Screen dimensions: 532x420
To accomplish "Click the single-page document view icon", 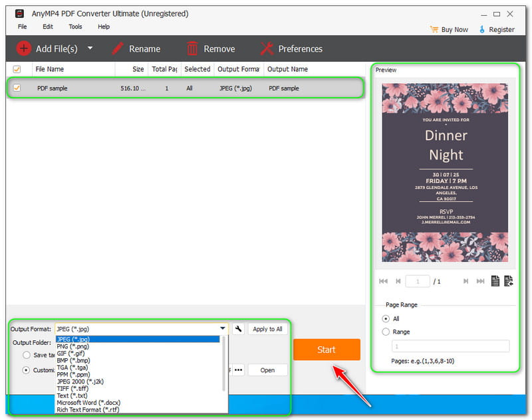I will (x=495, y=281).
